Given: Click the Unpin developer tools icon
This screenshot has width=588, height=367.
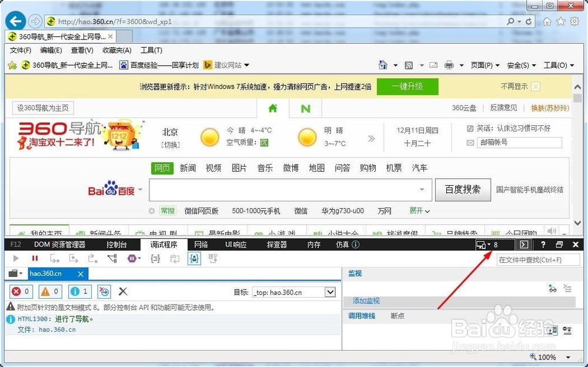Looking at the screenshot, I should (559, 245).
